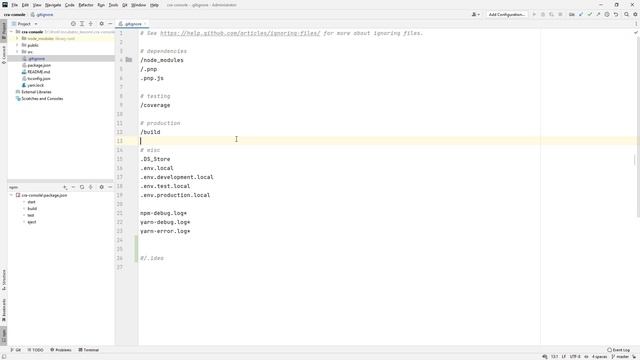Select the start npm script
This screenshot has height=360, width=640.
31,202
